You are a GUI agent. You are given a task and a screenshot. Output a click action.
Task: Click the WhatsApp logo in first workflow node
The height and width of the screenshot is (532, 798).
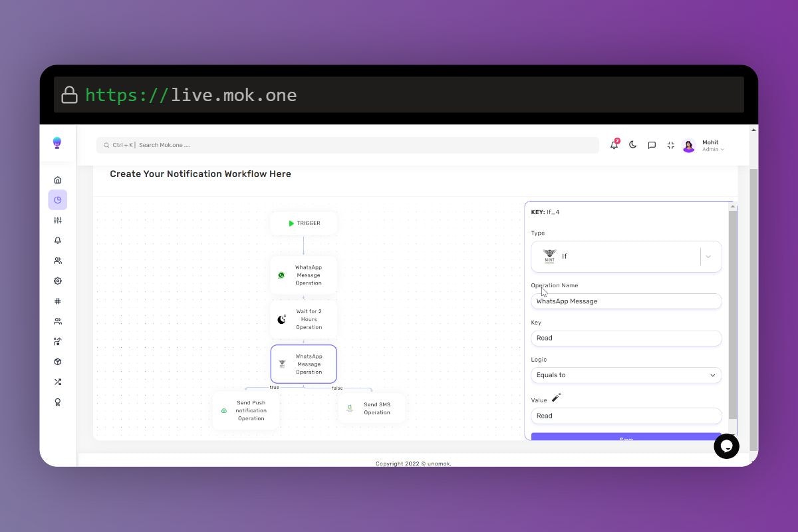pos(281,275)
